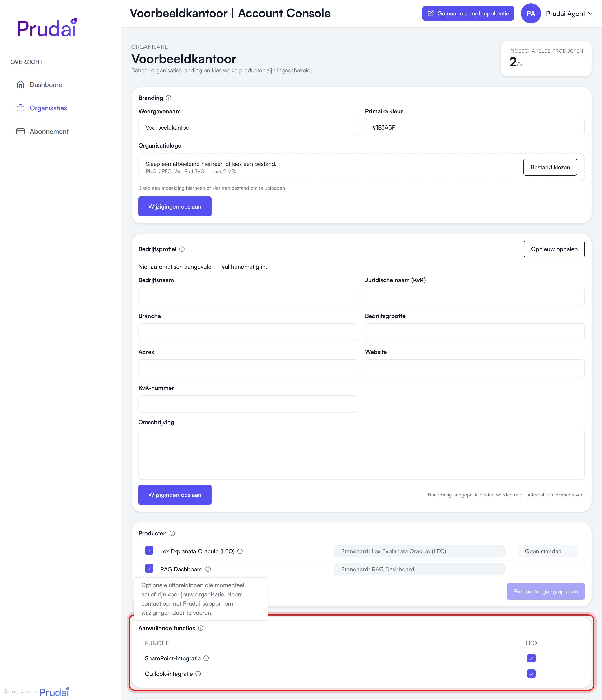The image size is (602, 700).
Task: Click Ga naar de hoofdapplicatie button
Action: 468,14
